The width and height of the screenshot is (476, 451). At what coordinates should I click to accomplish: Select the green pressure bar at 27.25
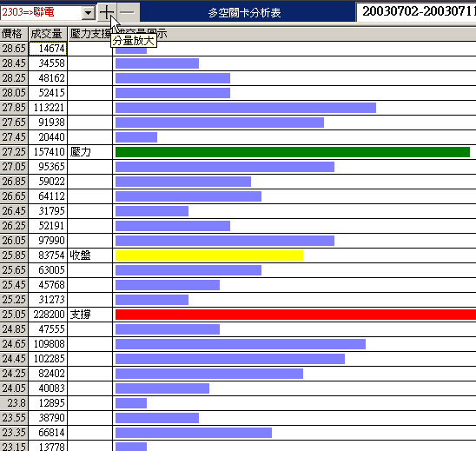293,152
